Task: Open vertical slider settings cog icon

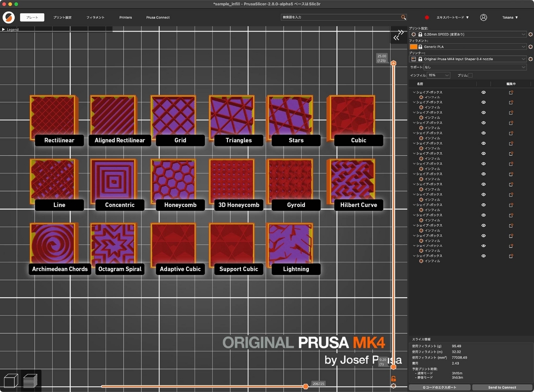Action: pyautogui.click(x=393, y=386)
